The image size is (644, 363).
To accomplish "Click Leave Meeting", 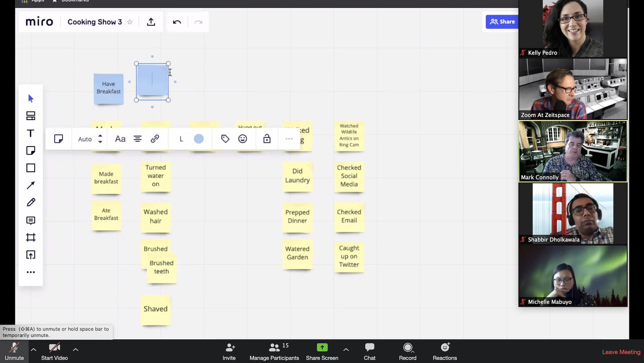I will tap(621, 352).
